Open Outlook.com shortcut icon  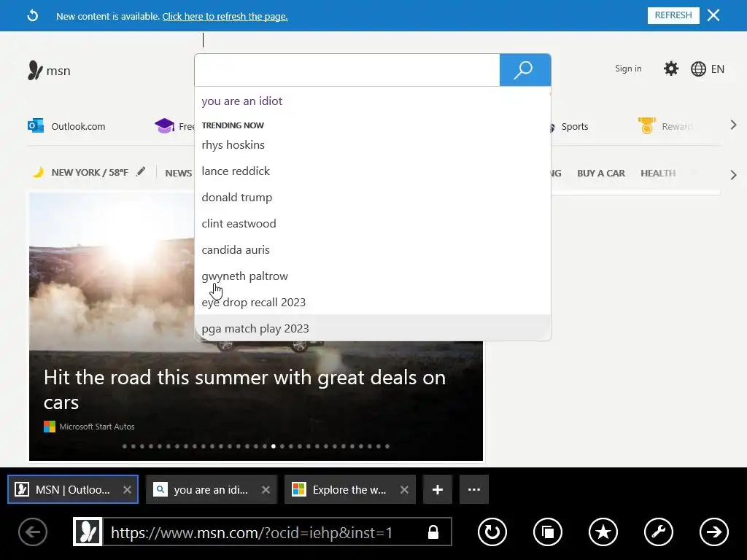(36, 126)
